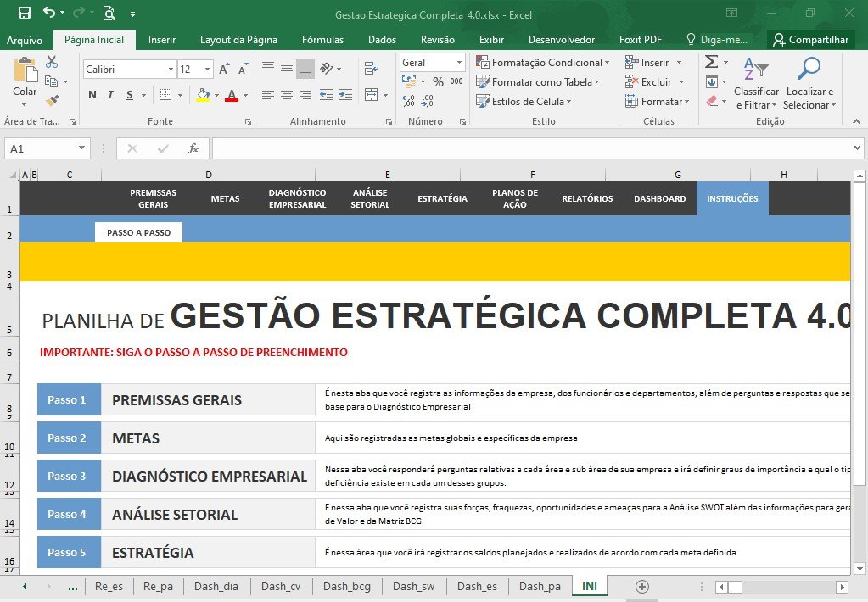Collapse the ribbon with the up chevron

856,121
